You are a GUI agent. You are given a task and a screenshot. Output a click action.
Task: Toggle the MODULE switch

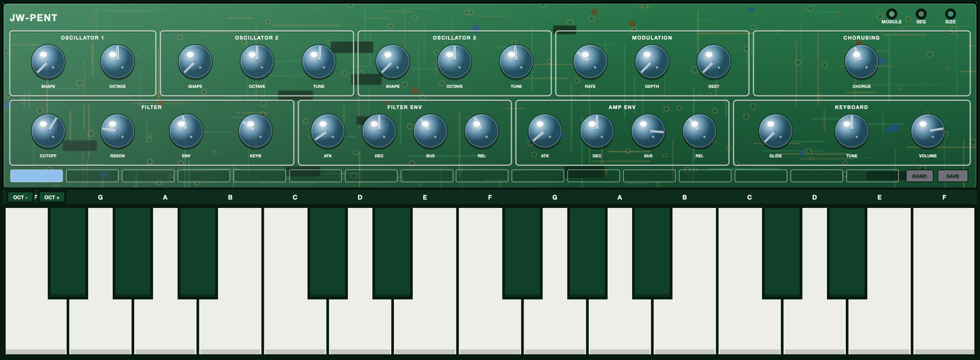click(x=891, y=14)
